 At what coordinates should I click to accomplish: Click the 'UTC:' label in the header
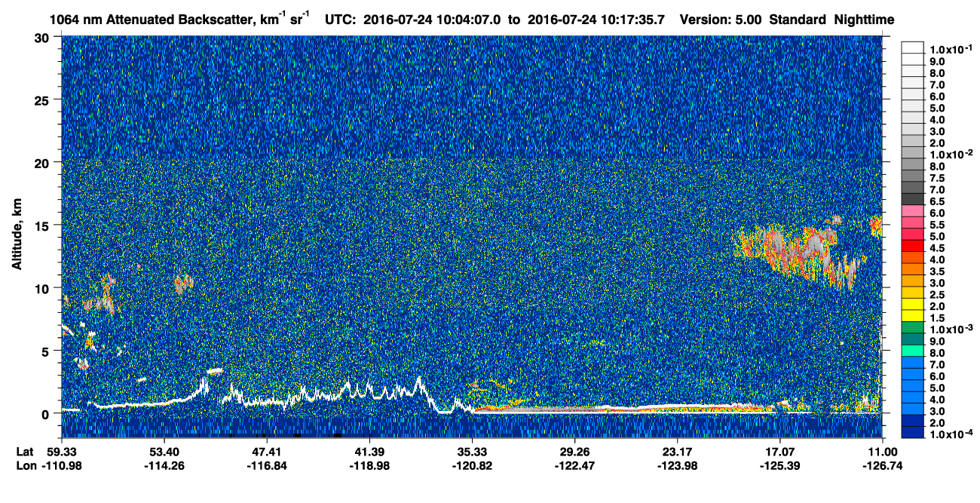(x=341, y=19)
